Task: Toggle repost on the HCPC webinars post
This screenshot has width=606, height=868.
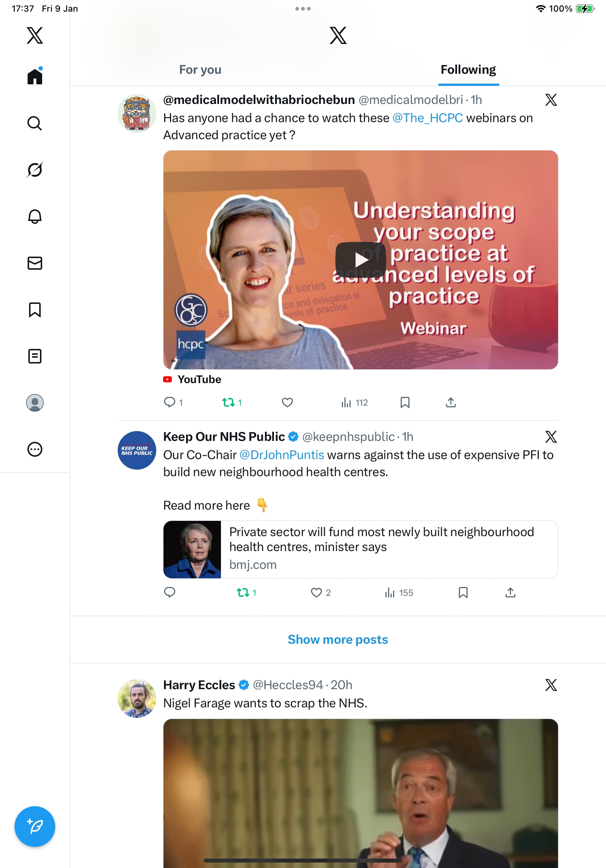Action: (229, 403)
